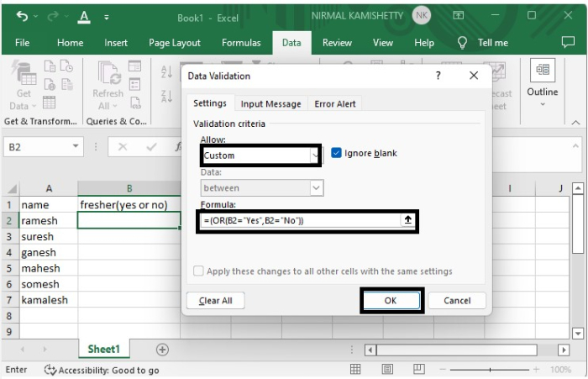Open the File menu
This screenshot has width=588, height=379.
22,43
